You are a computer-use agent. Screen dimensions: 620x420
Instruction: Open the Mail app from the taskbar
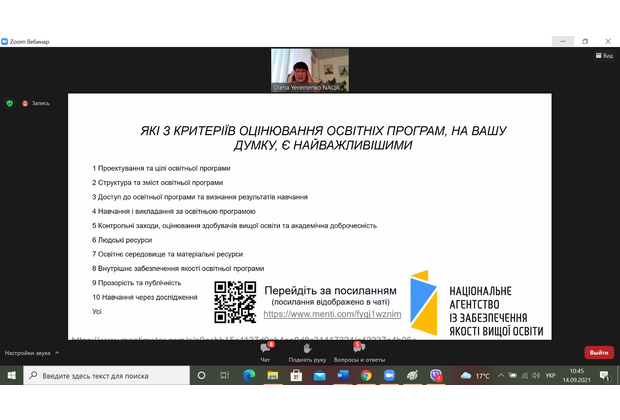tap(319, 376)
